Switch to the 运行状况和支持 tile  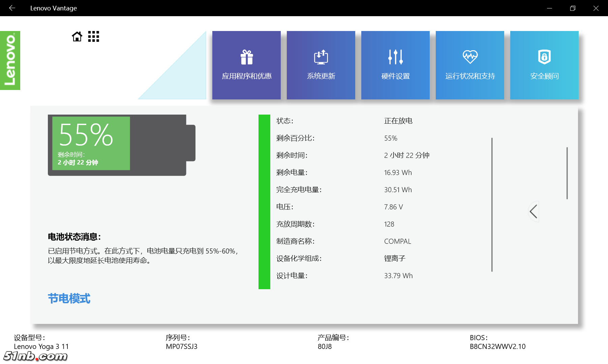[x=470, y=65]
